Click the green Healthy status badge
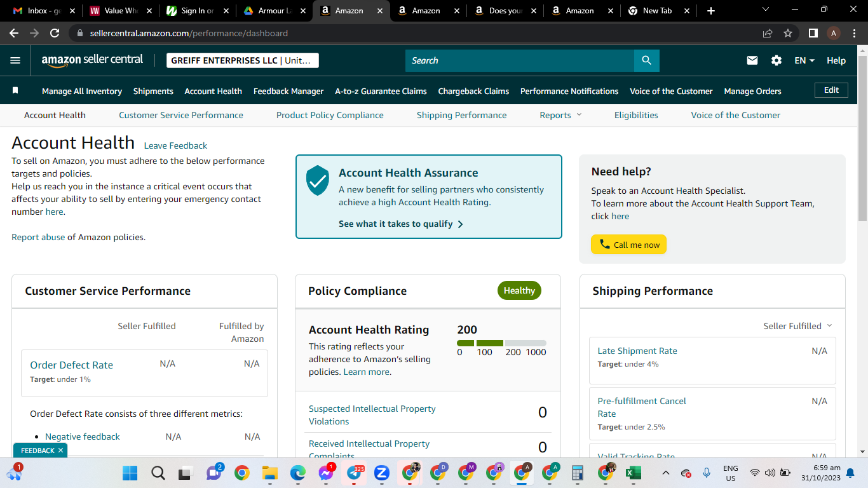Image resolution: width=868 pixels, height=488 pixels. pyautogui.click(x=519, y=290)
